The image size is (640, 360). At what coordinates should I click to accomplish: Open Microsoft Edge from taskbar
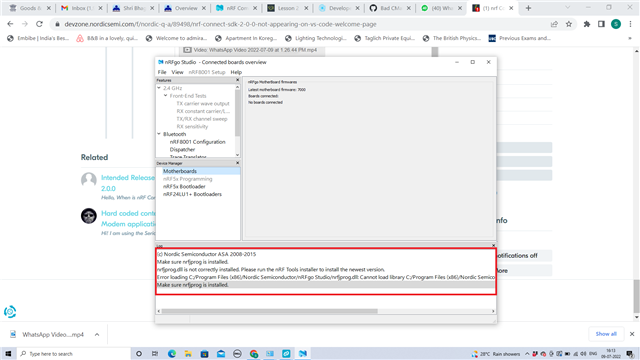(x=171, y=353)
